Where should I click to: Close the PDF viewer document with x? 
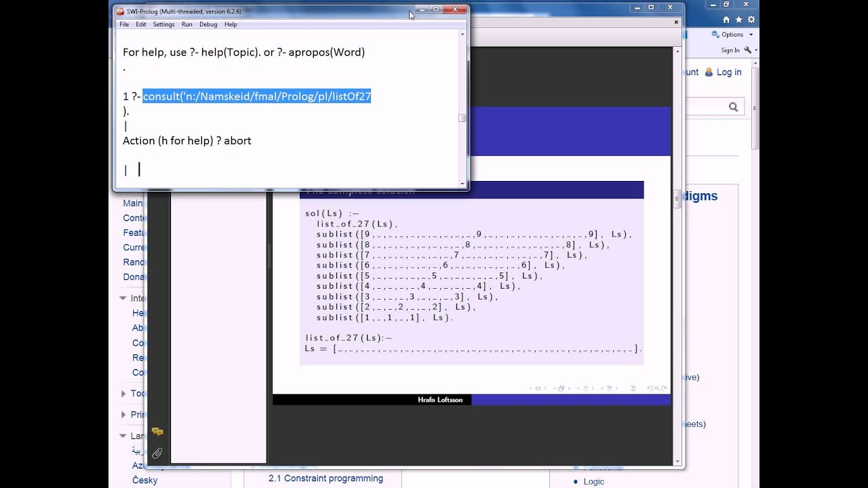click(x=676, y=22)
